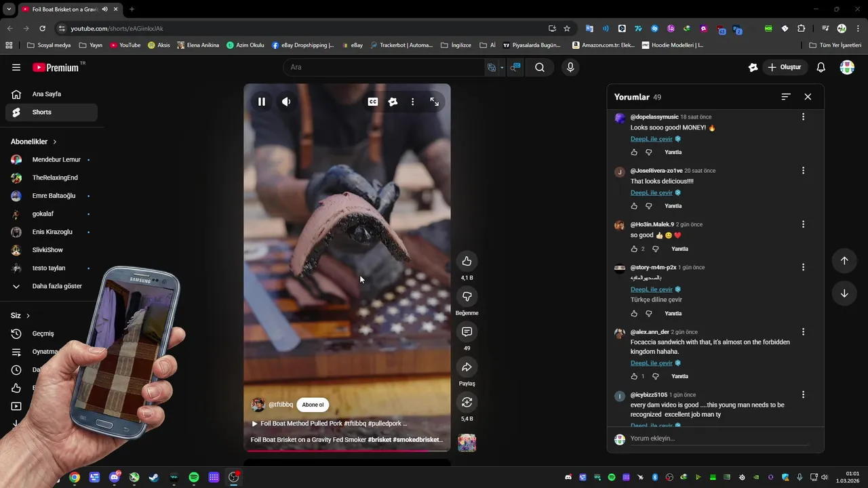The image size is (868, 488).
Task: Click the YouTube Premium logo
Action: tap(56, 67)
